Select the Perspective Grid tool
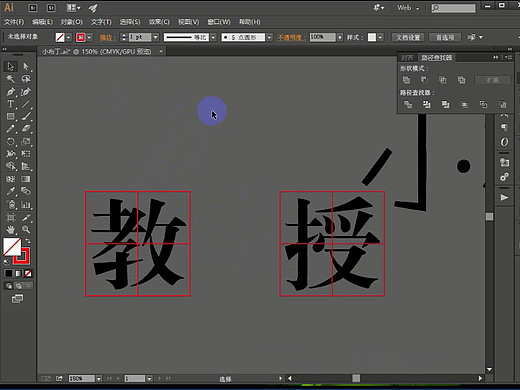This screenshot has width=520, height=390. [26, 166]
